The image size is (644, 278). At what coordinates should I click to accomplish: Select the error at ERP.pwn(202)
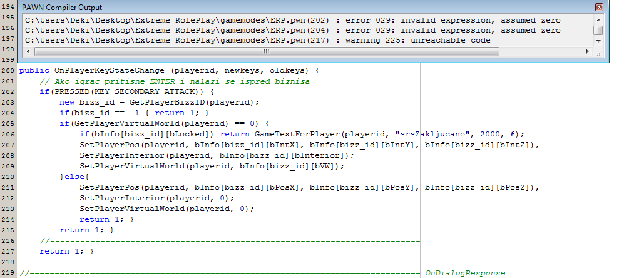point(292,21)
